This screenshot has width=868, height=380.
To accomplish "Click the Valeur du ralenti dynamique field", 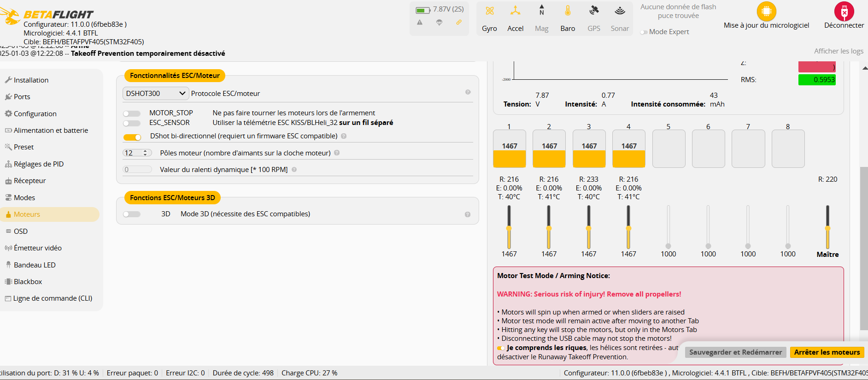I will [137, 170].
